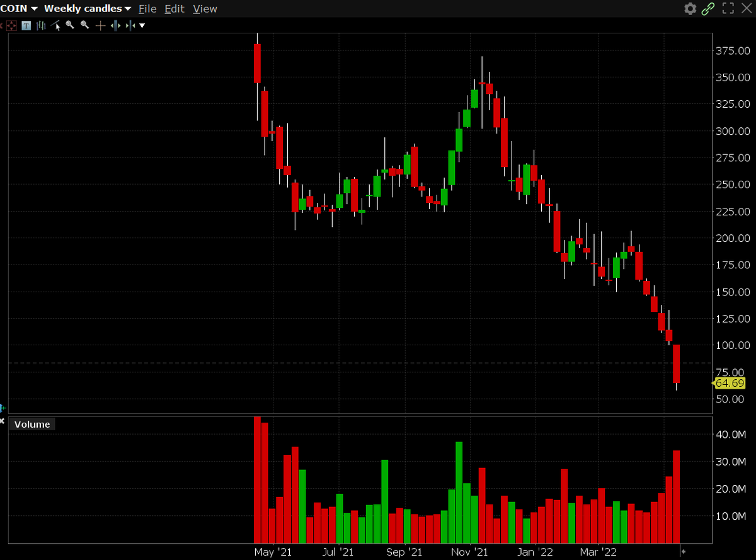Viewport: 756px width, 560px height.
Task: Click the 200.00 price axis label
Action: pos(733,238)
